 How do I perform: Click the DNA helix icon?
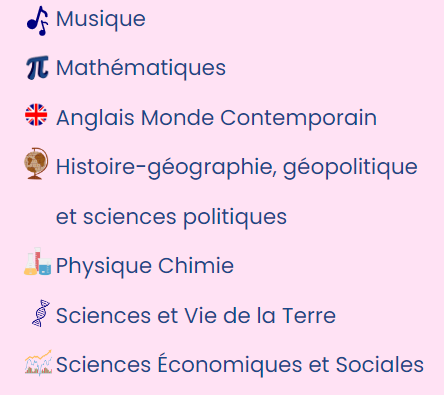(x=41, y=313)
